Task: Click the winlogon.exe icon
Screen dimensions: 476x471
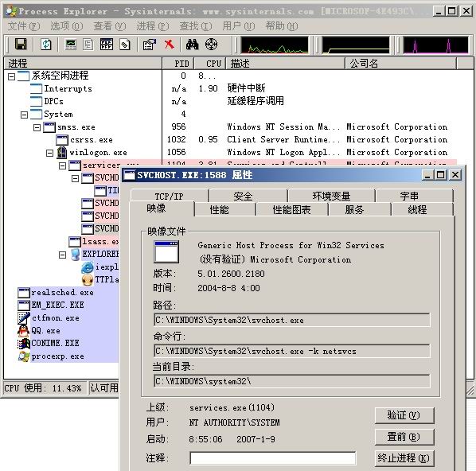Action: coord(62,152)
